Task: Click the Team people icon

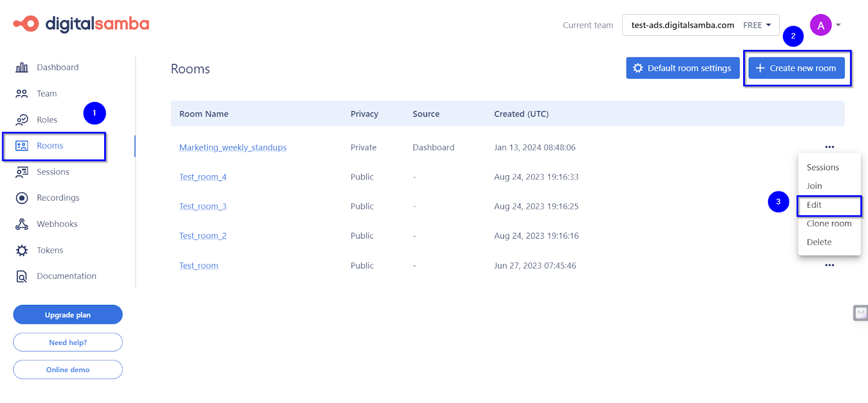Action: (22, 94)
